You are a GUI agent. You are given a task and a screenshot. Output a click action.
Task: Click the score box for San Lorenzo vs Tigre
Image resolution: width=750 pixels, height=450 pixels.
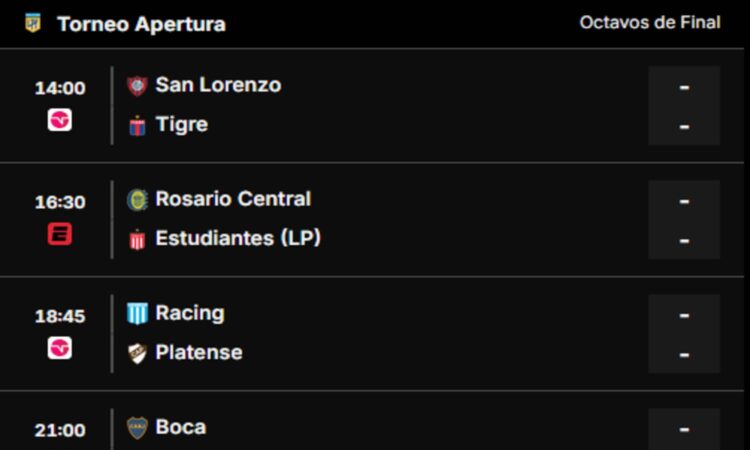click(x=684, y=106)
